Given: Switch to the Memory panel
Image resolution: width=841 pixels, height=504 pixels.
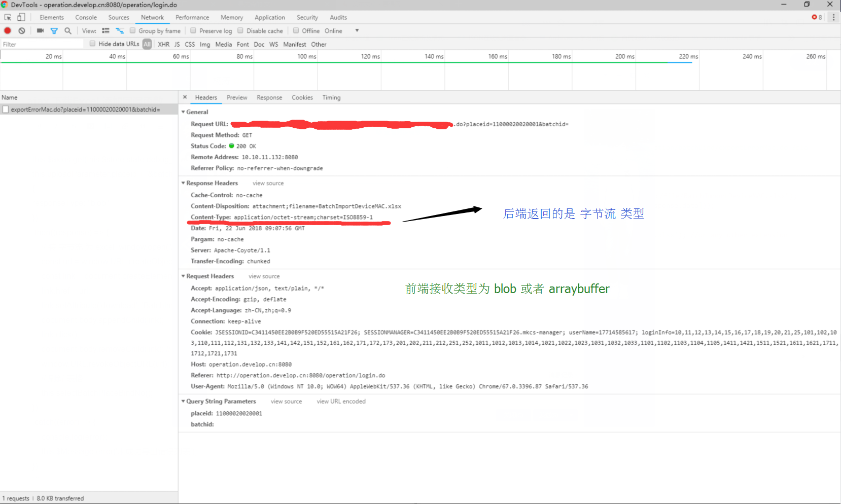Looking at the screenshot, I should [x=232, y=17].
